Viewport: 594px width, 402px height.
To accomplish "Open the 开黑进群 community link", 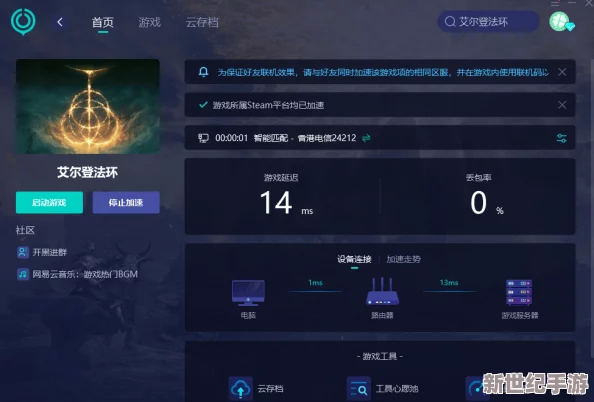I will 50,252.
